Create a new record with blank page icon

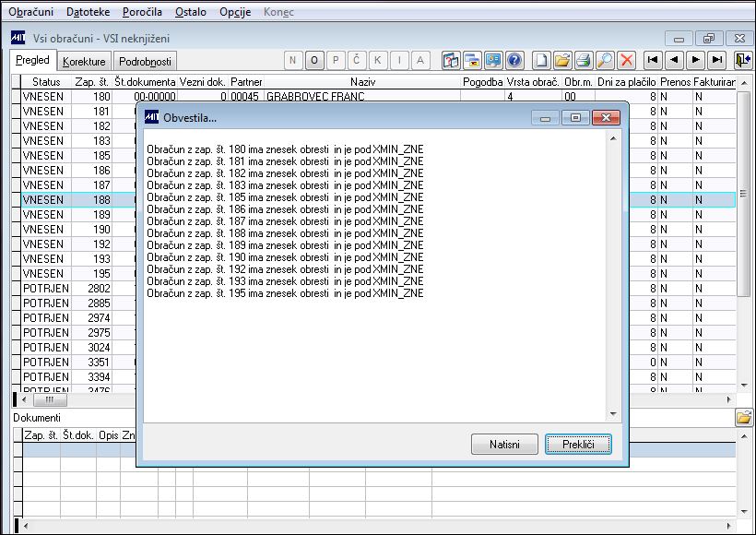point(541,60)
